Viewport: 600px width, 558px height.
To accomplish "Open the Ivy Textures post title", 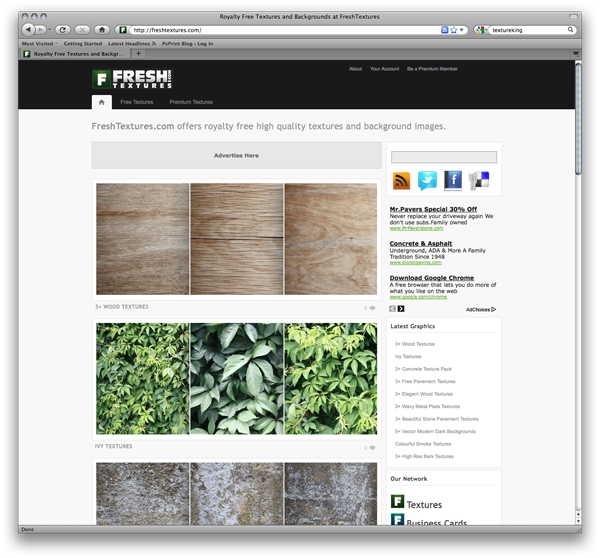I will pos(113,446).
